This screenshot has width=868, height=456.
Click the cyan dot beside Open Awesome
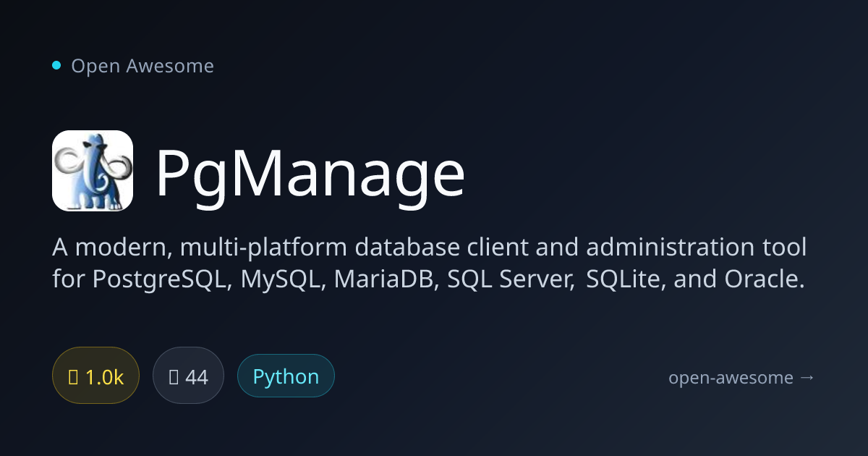[x=56, y=66]
